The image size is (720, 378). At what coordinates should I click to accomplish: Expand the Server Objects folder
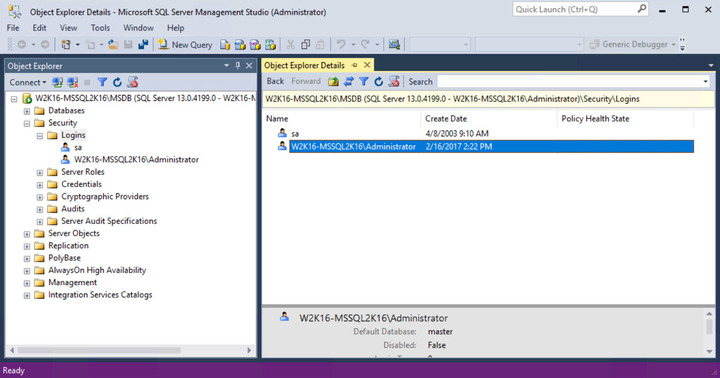click(x=27, y=234)
